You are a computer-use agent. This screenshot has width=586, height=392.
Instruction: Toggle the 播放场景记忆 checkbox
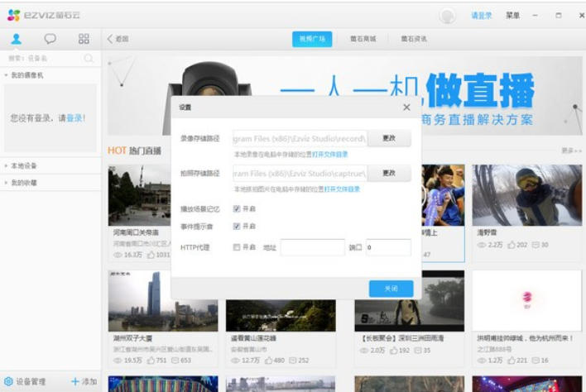pos(238,209)
